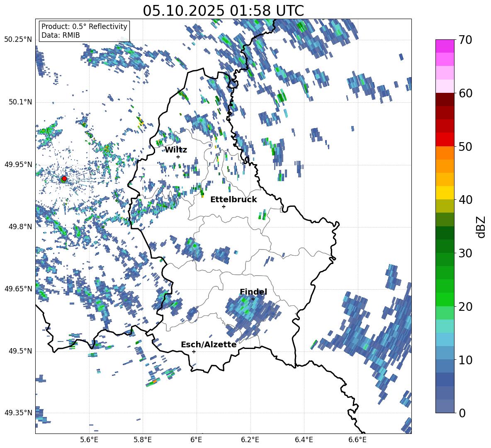Click the 50.1°N latitude label
The image size is (491, 448).
(x=20, y=102)
